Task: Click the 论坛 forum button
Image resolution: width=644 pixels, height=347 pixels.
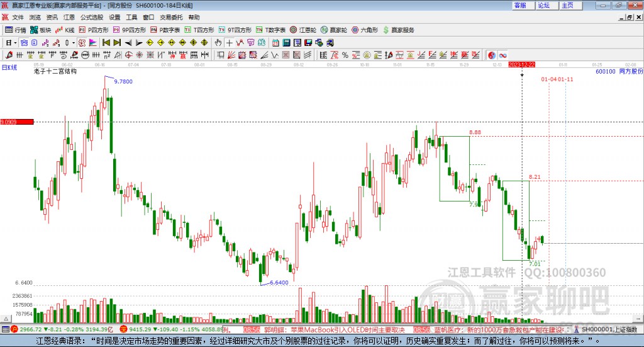Action: [x=547, y=5]
